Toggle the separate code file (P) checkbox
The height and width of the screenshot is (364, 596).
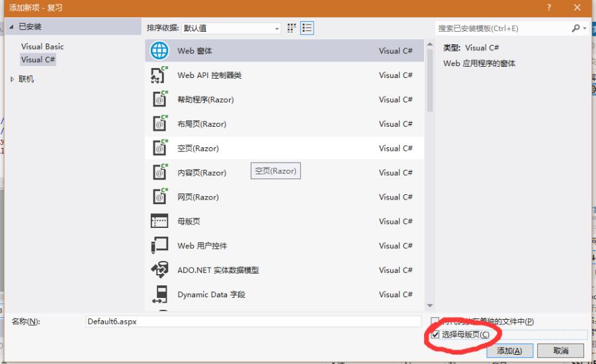tap(435, 321)
